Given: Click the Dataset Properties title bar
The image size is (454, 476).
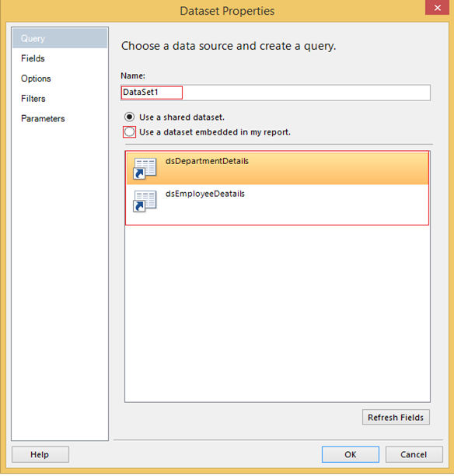Looking at the screenshot, I should (227, 11).
